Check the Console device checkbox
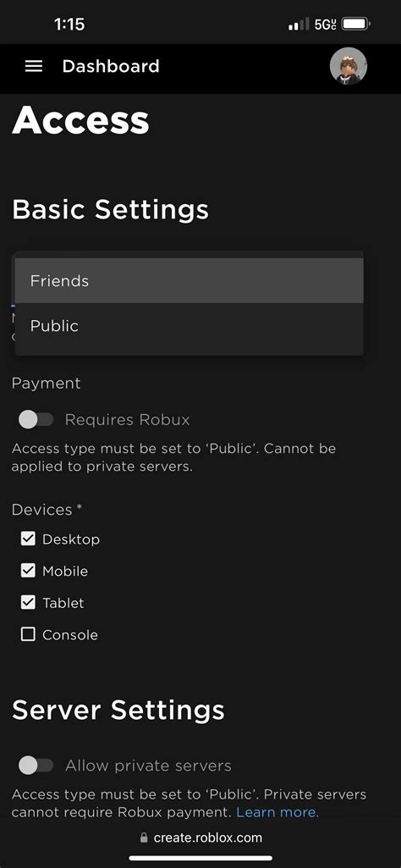 point(28,634)
